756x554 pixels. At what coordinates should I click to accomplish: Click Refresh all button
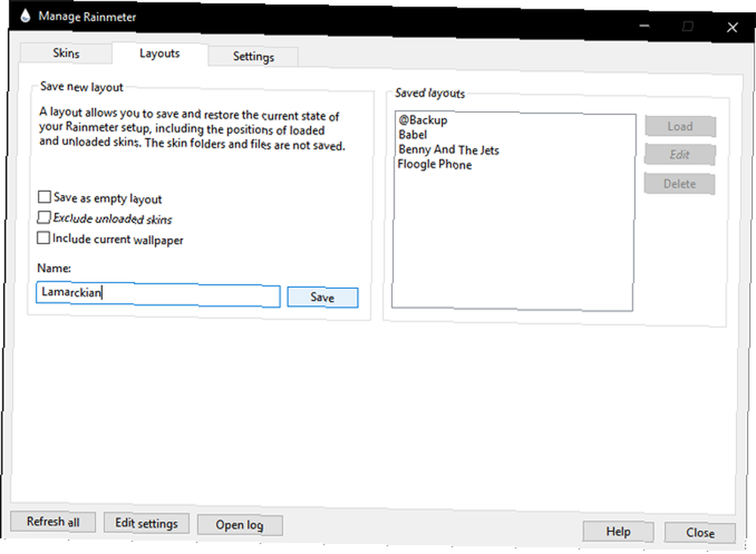pos(53,522)
